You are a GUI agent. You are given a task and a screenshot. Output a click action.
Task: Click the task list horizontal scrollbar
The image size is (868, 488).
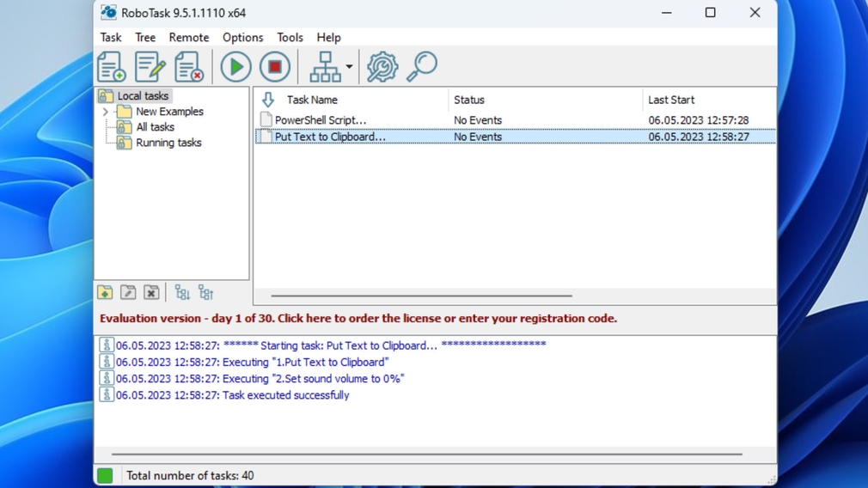[x=421, y=296]
